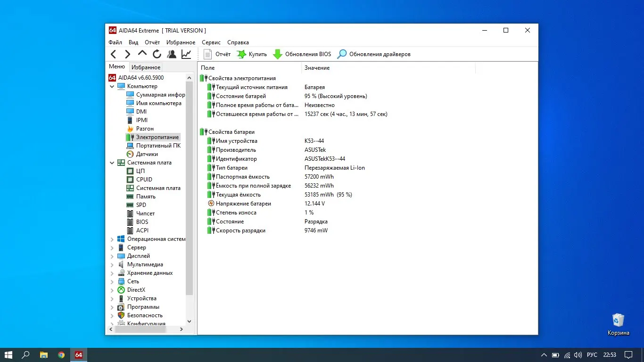Expand the Хранение данных tree node
Image resolution: width=644 pixels, height=362 pixels.
pyautogui.click(x=112, y=273)
